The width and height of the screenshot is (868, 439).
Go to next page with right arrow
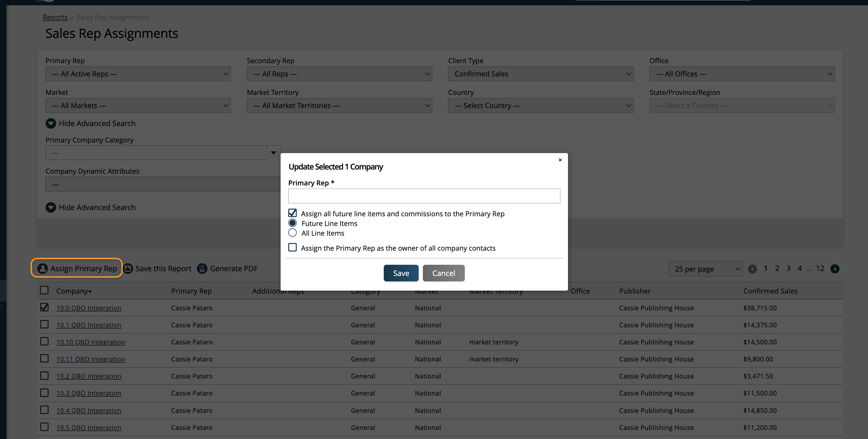[x=835, y=269]
